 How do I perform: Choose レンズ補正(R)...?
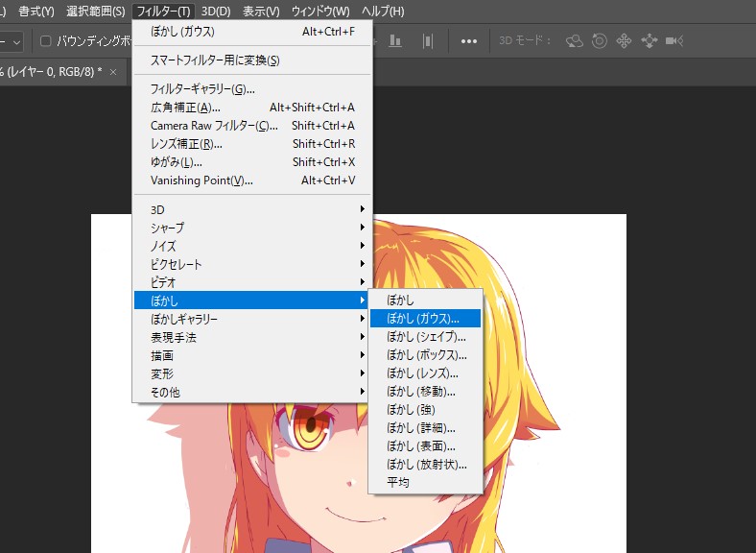pos(252,144)
